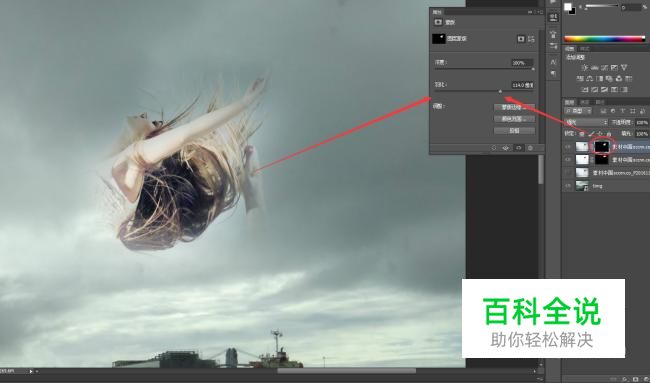
Task: Select the 属性 Properties panel tab
Action: [437, 12]
